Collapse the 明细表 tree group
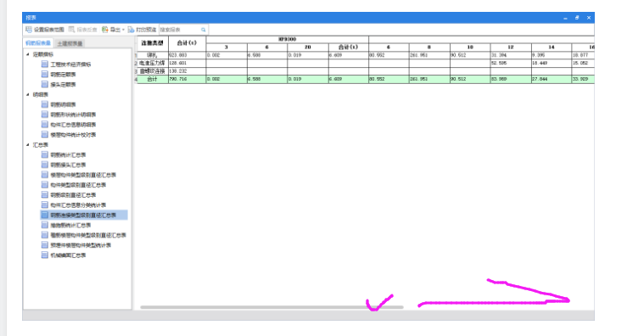This screenshot has width=644, height=336. point(28,94)
